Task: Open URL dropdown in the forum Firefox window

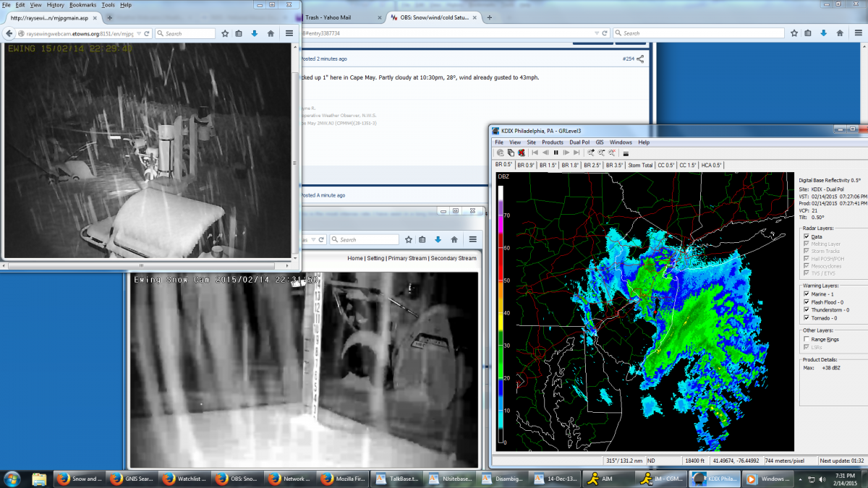Action: click(x=596, y=33)
